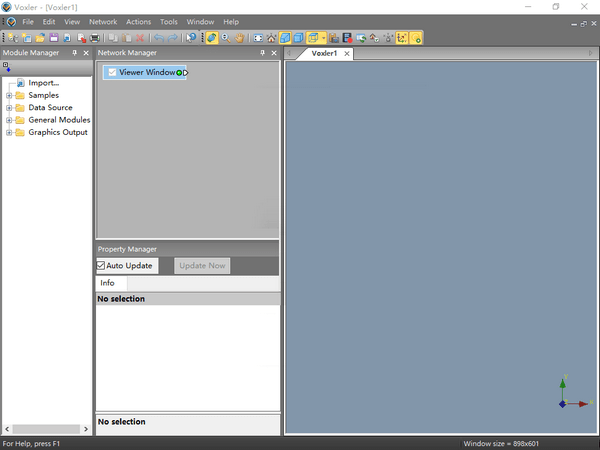Image resolution: width=600 pixels, height=450 pixels.
Task: Open the Tools menu
Action: tap(169, 22)
